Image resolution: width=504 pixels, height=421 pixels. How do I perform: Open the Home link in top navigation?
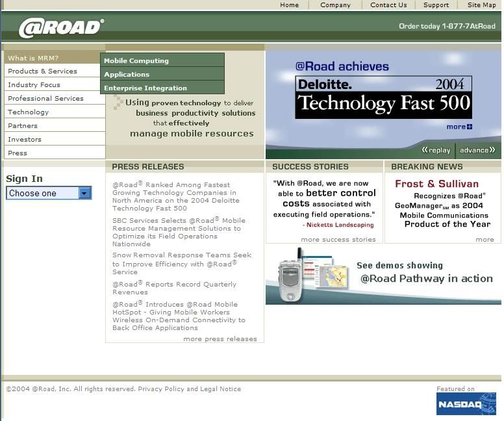(289, 5)
